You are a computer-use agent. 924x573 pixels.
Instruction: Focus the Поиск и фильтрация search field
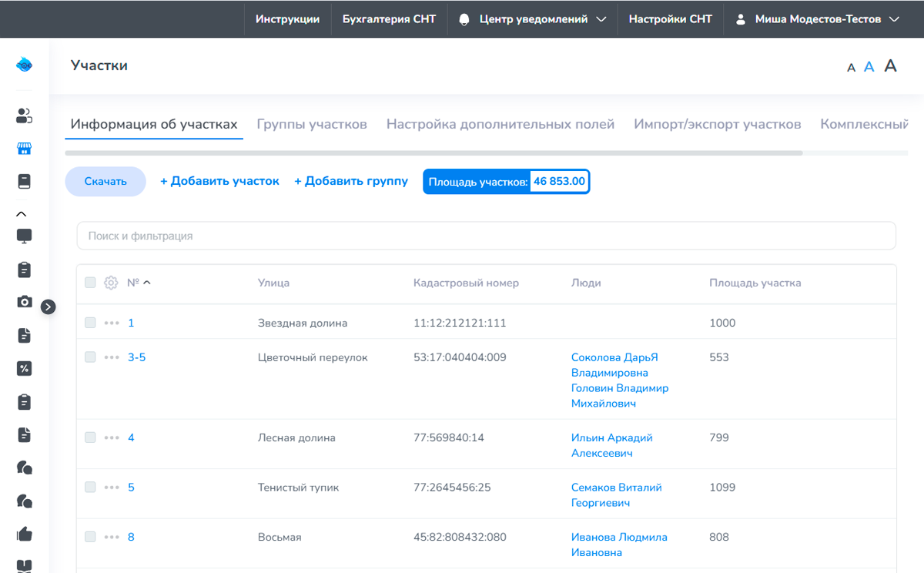[486, 236]
